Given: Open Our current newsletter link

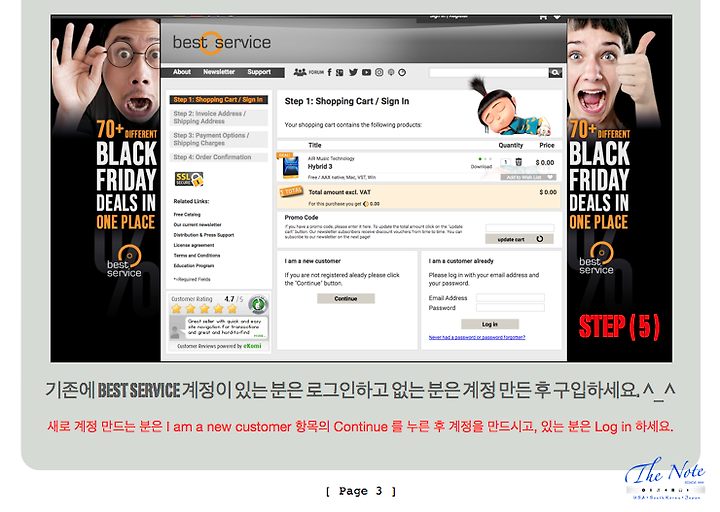Looking at the screenshot, I should pyautogui.click(x=197, y=225).
